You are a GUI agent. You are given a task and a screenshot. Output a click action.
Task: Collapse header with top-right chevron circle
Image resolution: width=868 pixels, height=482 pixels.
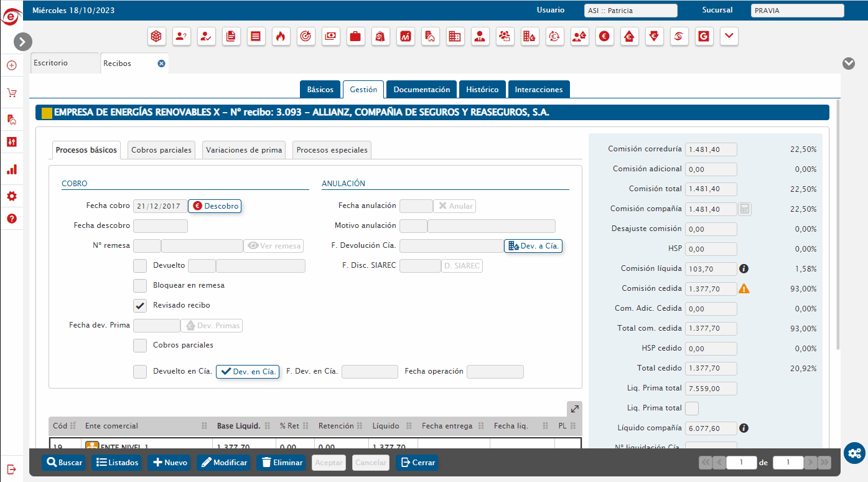[849, 64]
